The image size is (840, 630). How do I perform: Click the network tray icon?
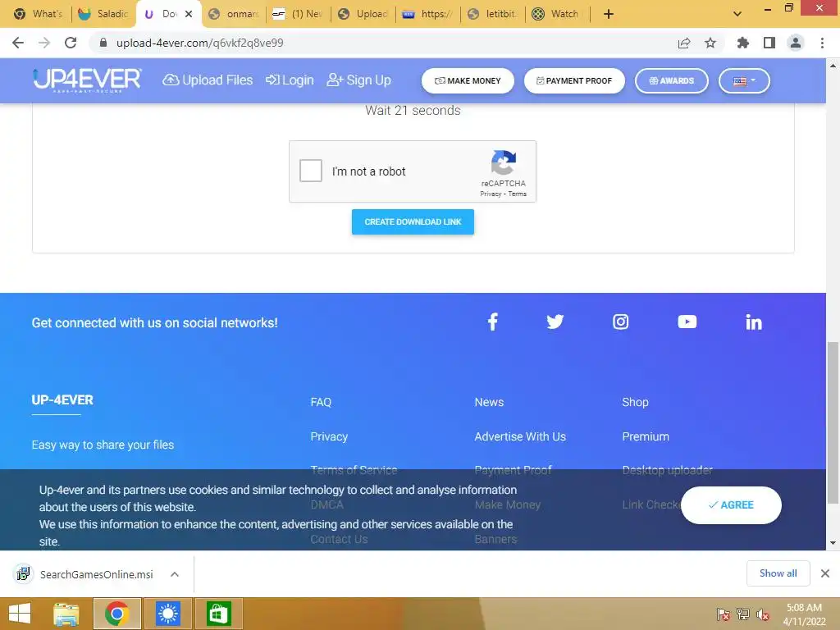coord(743,614)
